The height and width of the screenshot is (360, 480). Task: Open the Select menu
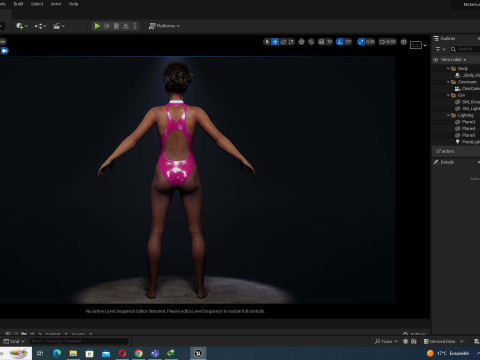(37, 4)
